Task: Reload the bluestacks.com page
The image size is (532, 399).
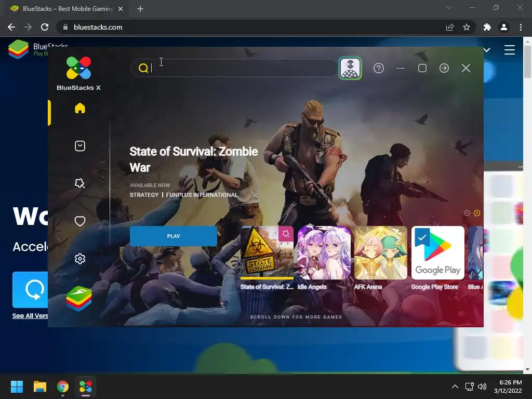Action: click(45, 27)
